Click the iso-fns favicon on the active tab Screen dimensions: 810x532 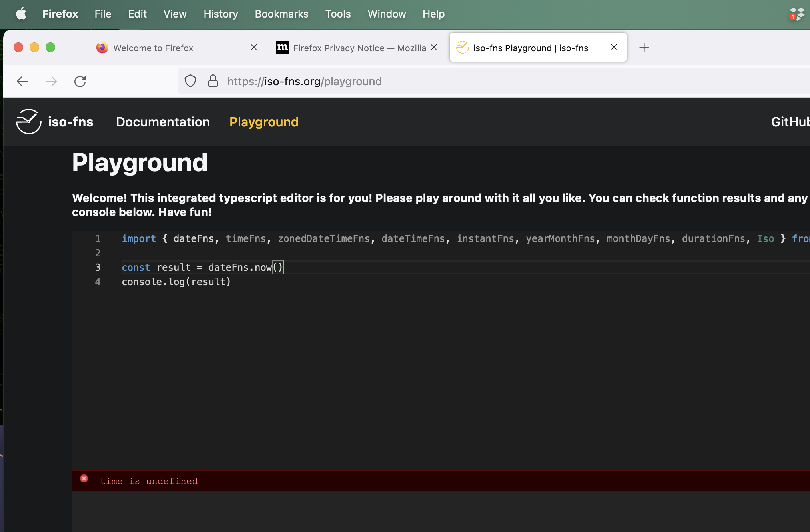pos(462,48)
